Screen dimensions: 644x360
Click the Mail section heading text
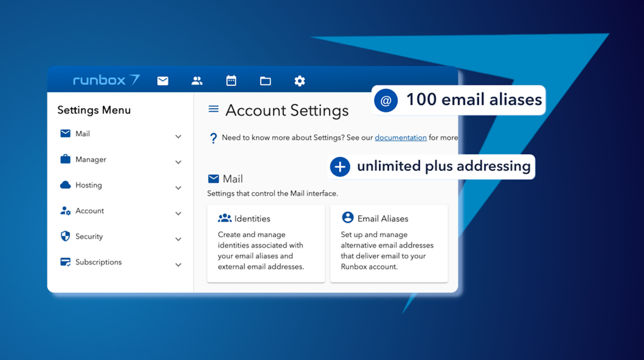[x=233, y=179]
